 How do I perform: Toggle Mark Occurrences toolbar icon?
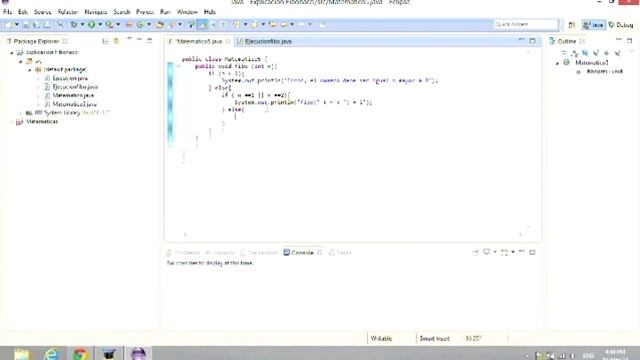click(202, 25)
